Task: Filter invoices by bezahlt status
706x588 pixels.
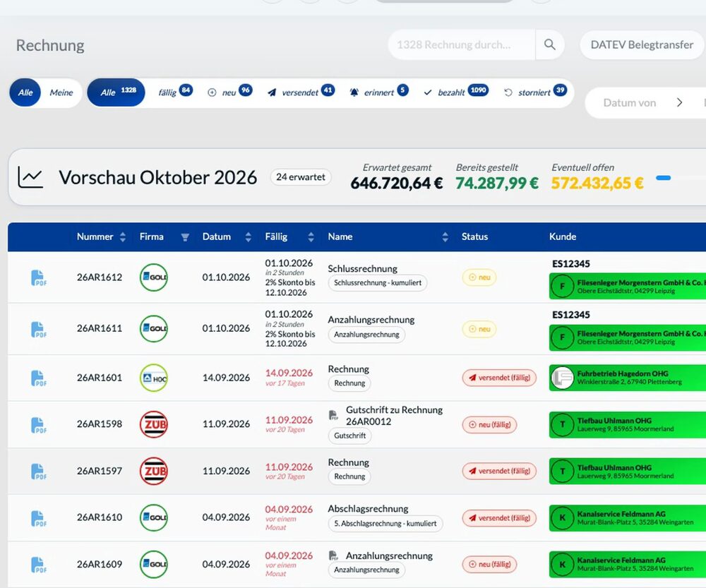Action: [455, 92]
